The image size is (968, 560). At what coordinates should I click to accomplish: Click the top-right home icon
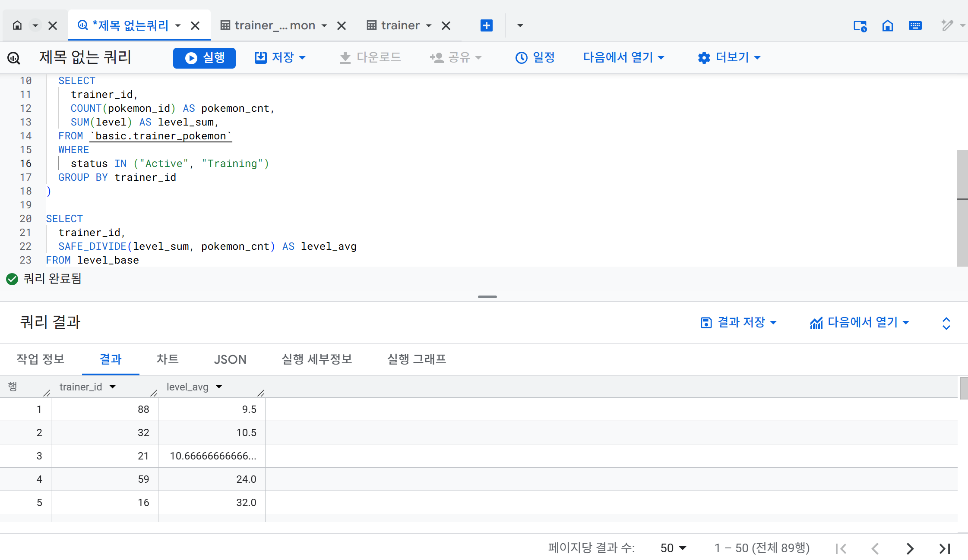[x=888, y=26]
